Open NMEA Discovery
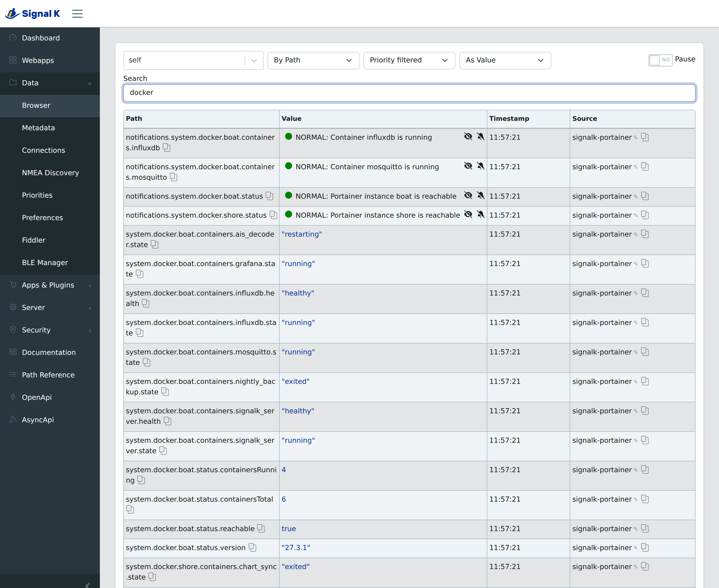The height and width of the screenshot is (588, 719). [50, 173]
